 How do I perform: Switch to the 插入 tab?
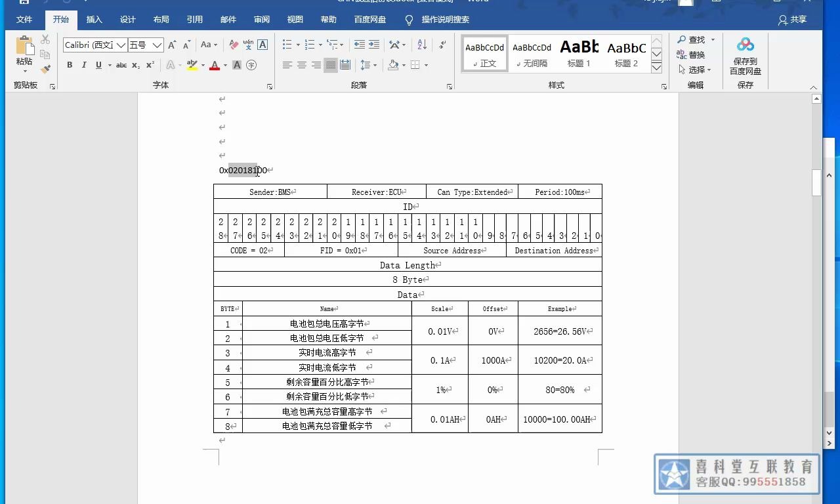tap(94, 20)
